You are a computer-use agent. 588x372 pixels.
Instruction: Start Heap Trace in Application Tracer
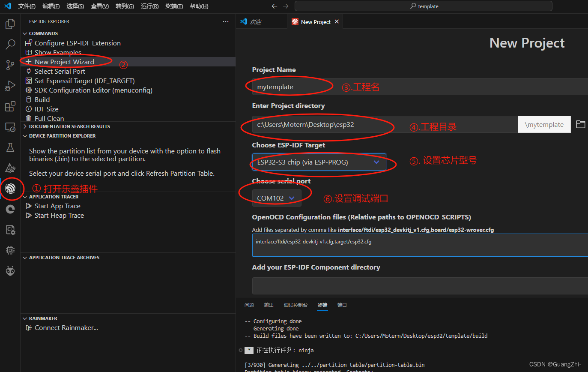(x=128, y=216)
